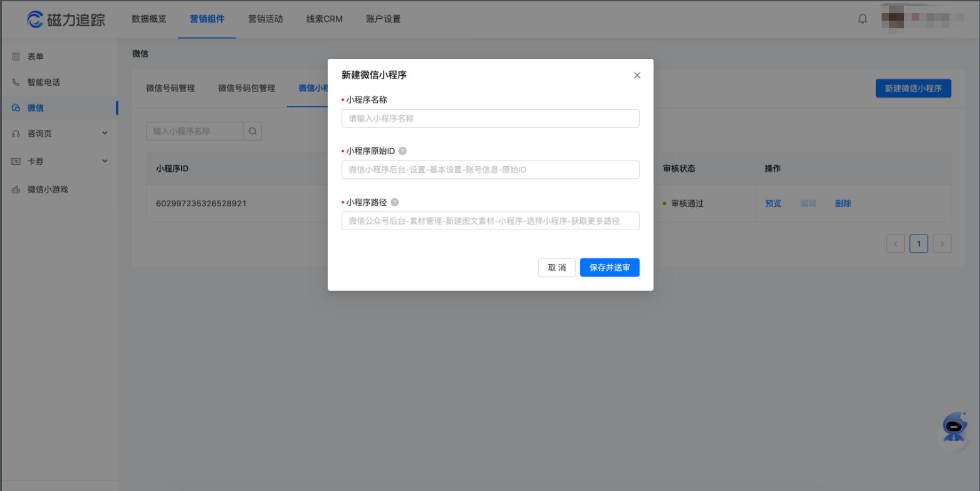Open the 账户设置 menu
The height and width of the screenshot is (491, 980).
click(x=383, y=19)
